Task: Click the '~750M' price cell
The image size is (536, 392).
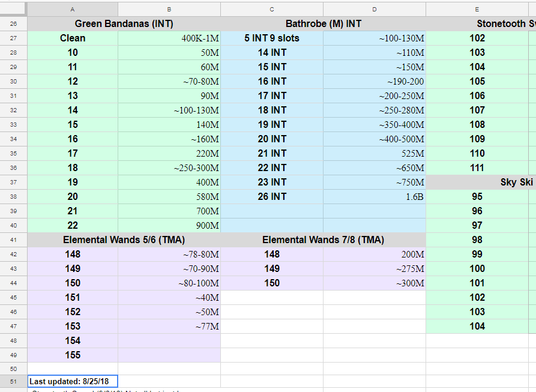Action: coord(375,182)
